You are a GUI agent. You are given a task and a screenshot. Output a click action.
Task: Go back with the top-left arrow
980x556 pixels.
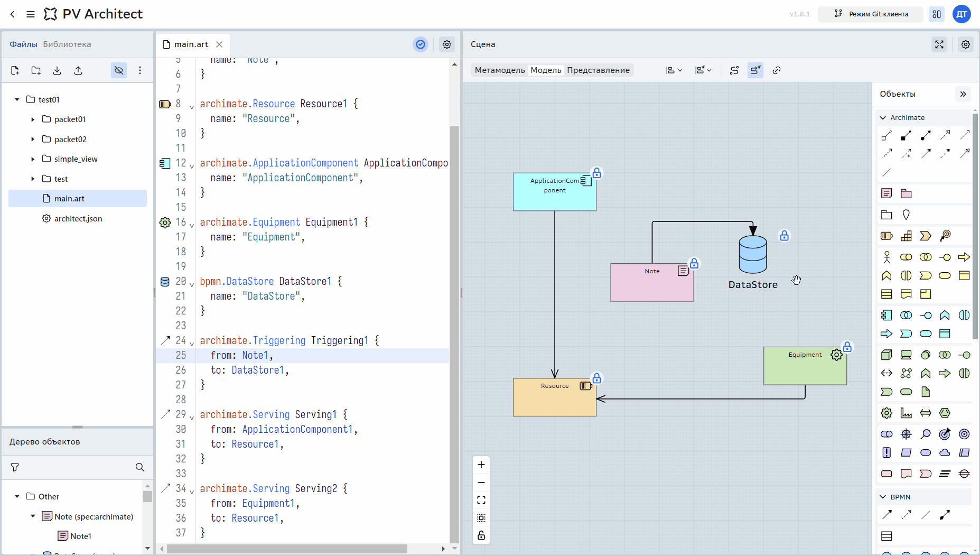(13, 14)
